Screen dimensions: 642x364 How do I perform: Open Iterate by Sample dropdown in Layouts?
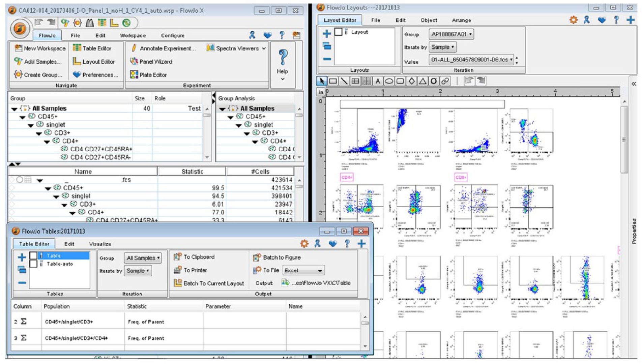tap(443, 47)
